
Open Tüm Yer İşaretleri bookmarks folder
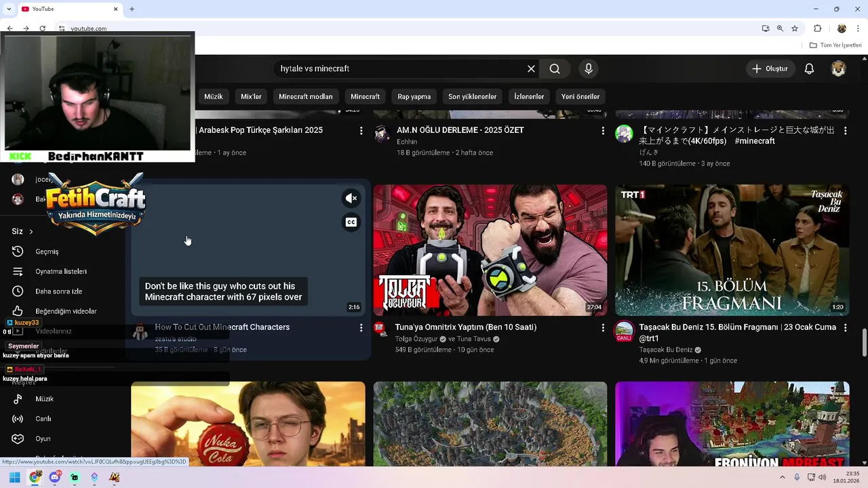click(x=835, y=45)
